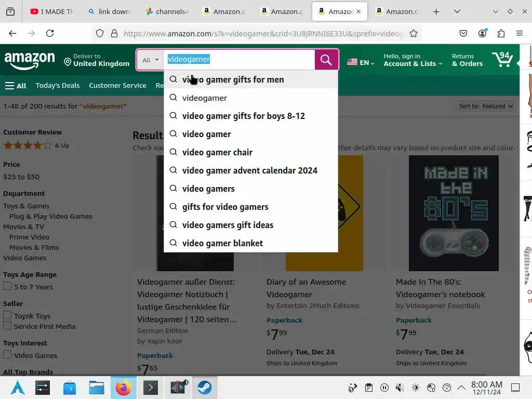Select suggestion video gamers gift ideas
532x399 pixels.
251,225
